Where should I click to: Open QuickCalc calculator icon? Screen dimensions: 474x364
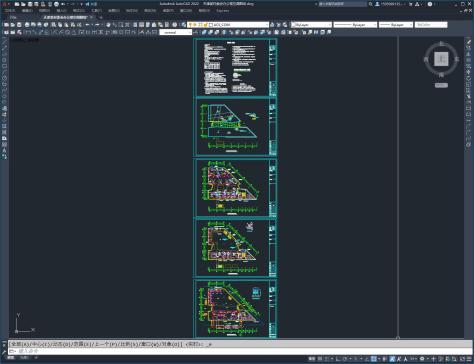[167, 25]
